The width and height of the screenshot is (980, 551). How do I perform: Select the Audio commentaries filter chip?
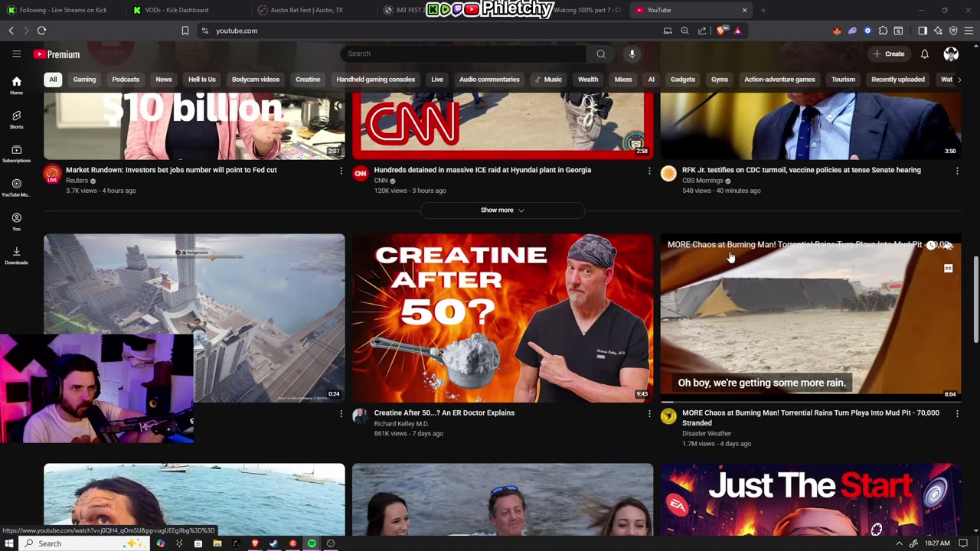[x=489, y=80]
